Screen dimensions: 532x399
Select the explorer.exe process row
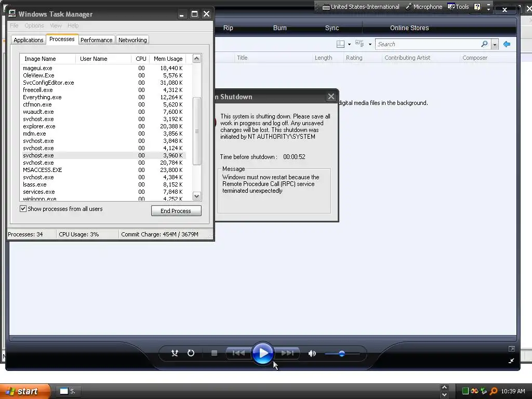point(103,126)
